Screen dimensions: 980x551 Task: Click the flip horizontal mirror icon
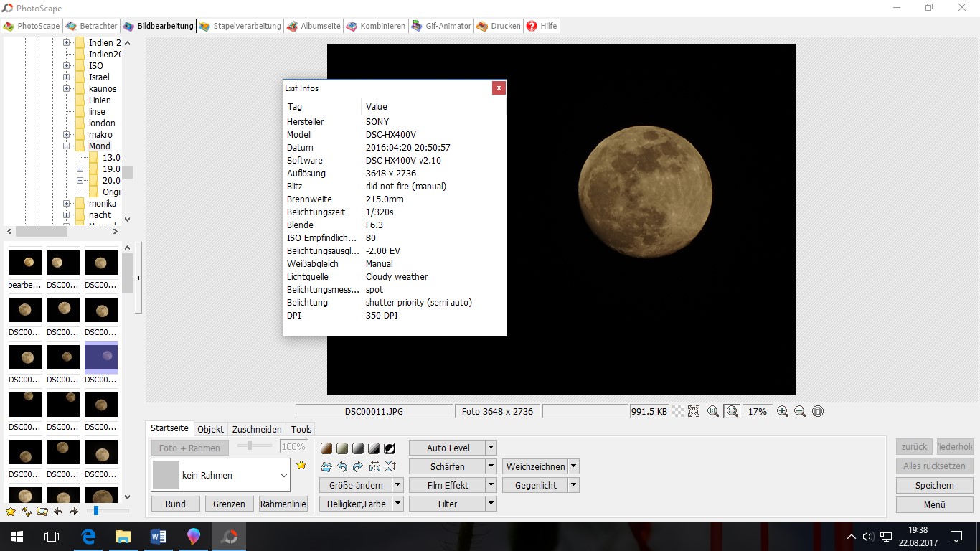(x=374, y=467)
